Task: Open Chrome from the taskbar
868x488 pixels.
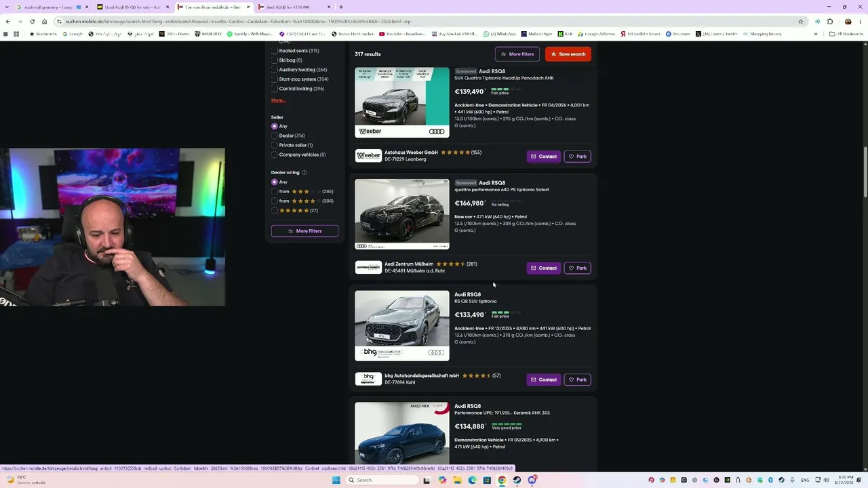Action: [x=502, y=481]
